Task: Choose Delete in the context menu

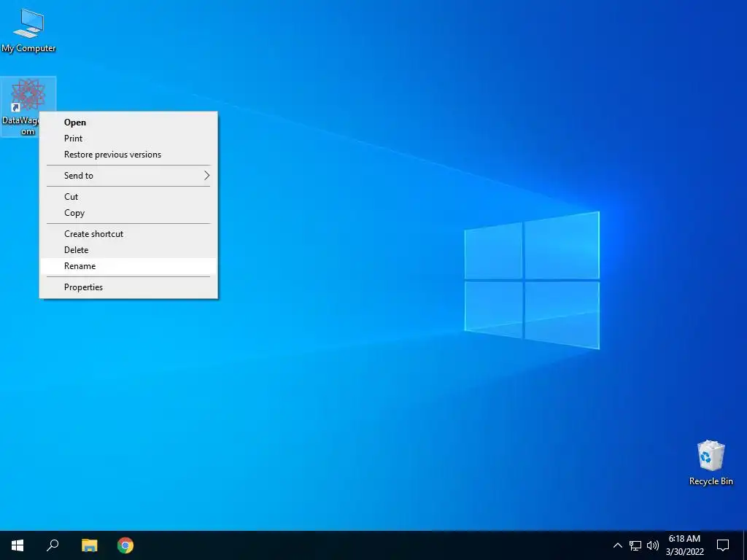Action: coord(128,250)
